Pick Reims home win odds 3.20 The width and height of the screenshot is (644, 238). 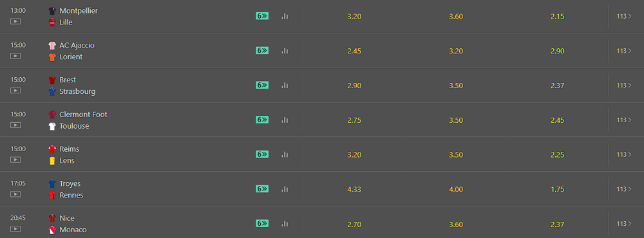pyautogui.click(x=354, y=155)
